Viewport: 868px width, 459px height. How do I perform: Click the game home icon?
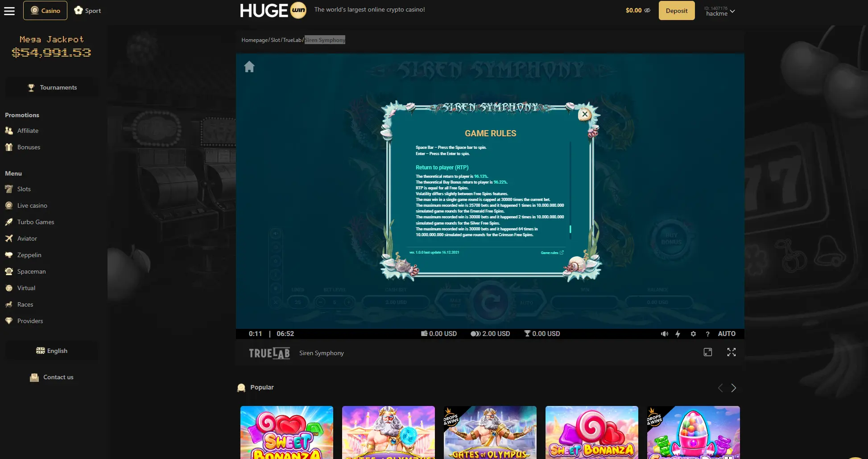[x=249, y=67]
